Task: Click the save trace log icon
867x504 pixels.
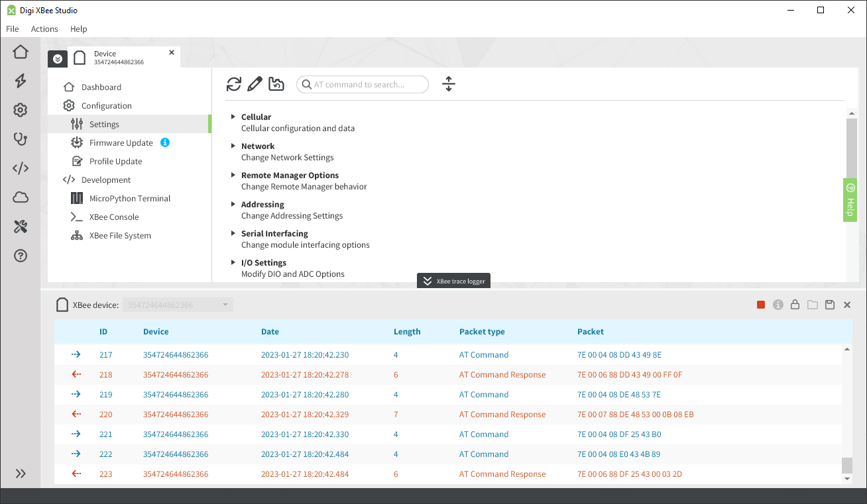Action: [830, 305]
